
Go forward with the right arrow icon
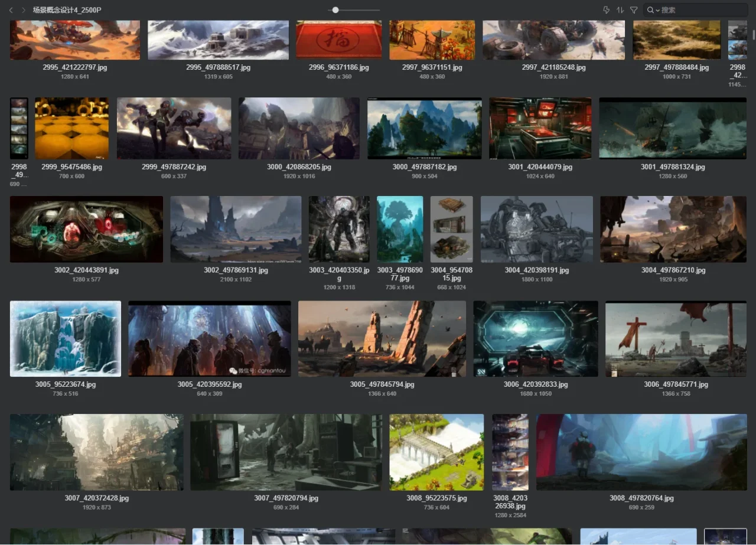(24, 10)
